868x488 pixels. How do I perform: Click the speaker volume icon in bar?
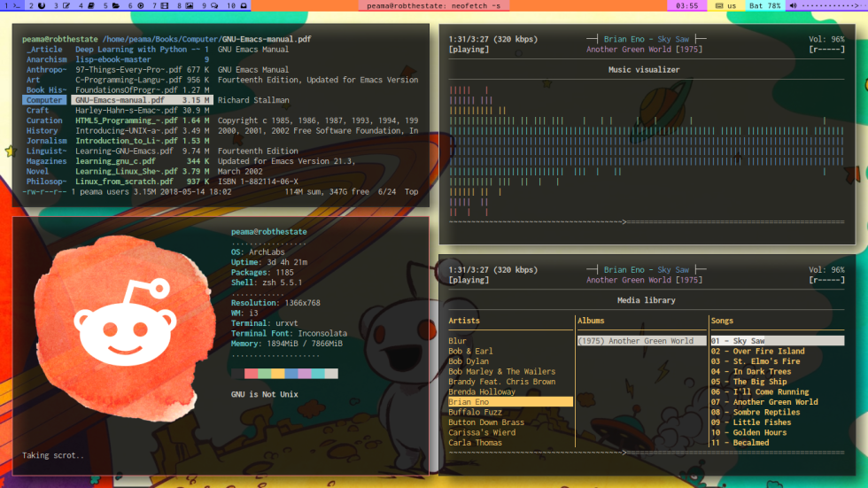click(x=793, y=5)
